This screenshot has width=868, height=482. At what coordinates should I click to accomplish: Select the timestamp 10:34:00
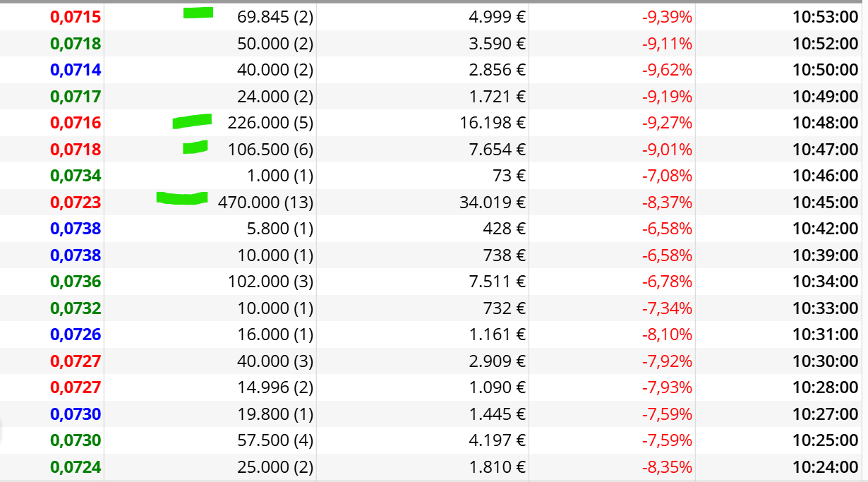coord(825,282)
